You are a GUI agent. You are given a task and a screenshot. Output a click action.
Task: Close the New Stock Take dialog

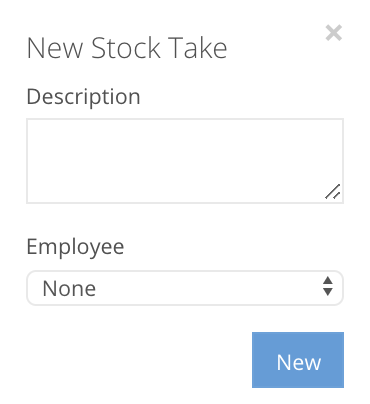[334, 33]
